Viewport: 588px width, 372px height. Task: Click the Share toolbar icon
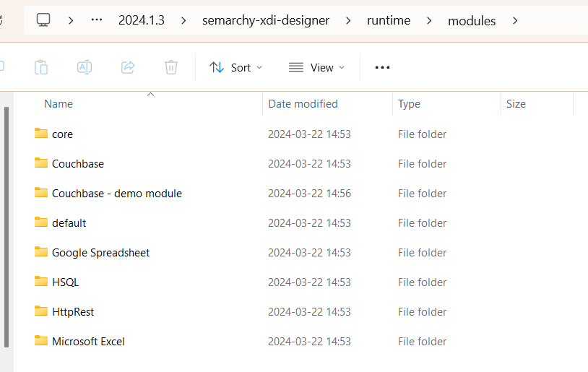coord(128,67)
